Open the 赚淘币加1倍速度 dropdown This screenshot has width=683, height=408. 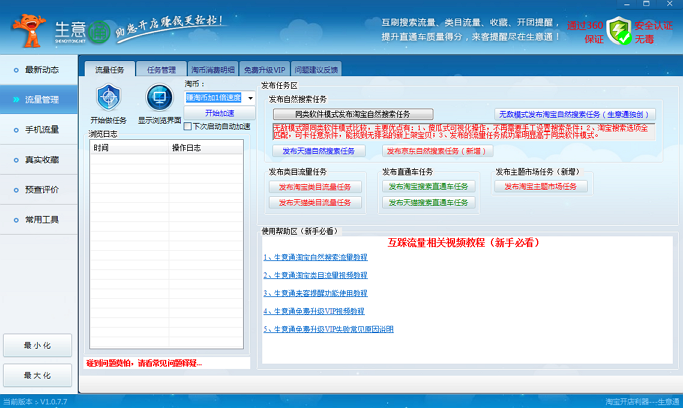[x=250, y=98]
